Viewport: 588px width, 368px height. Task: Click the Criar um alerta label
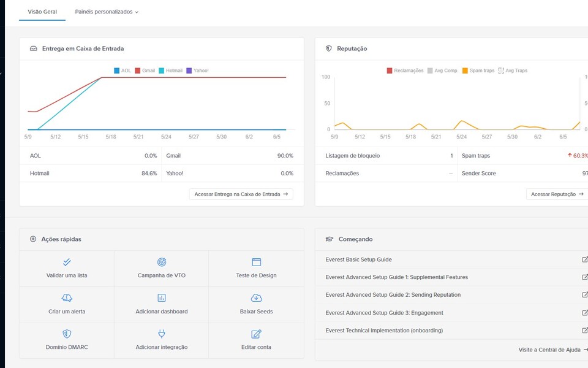click(x=67, y=312)
